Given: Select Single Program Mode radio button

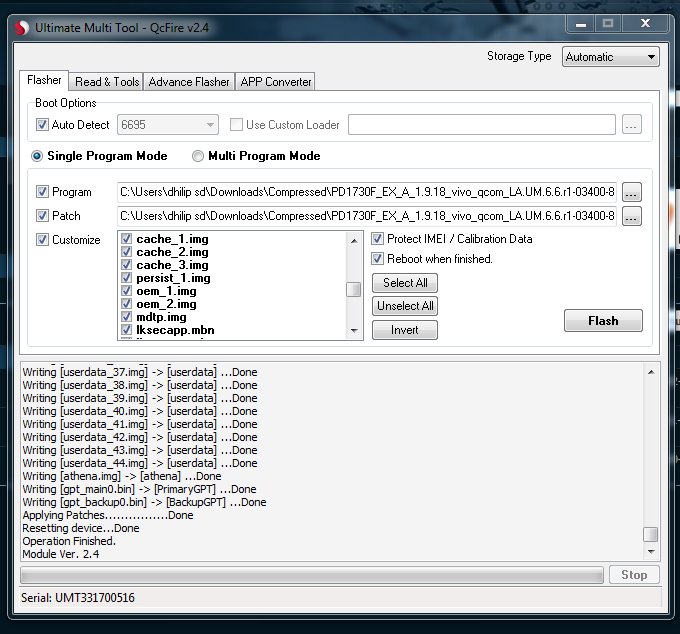Looking at the screenshot, I should pos(37,156).
